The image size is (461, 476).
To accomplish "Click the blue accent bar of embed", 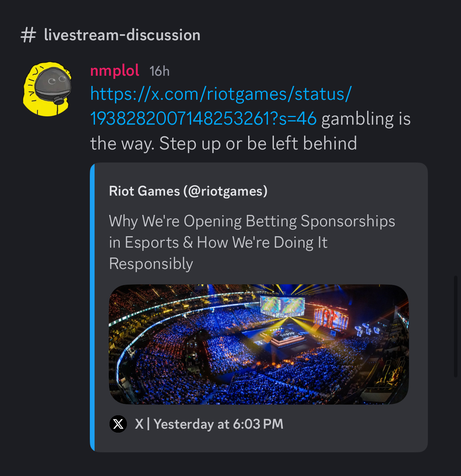I will click(x=92, y=307).
